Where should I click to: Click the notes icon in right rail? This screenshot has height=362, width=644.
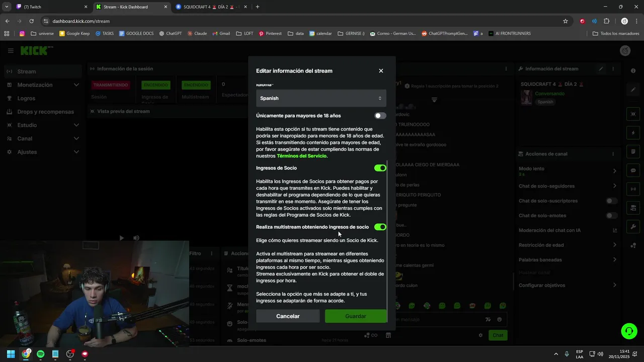click(633, 151)
